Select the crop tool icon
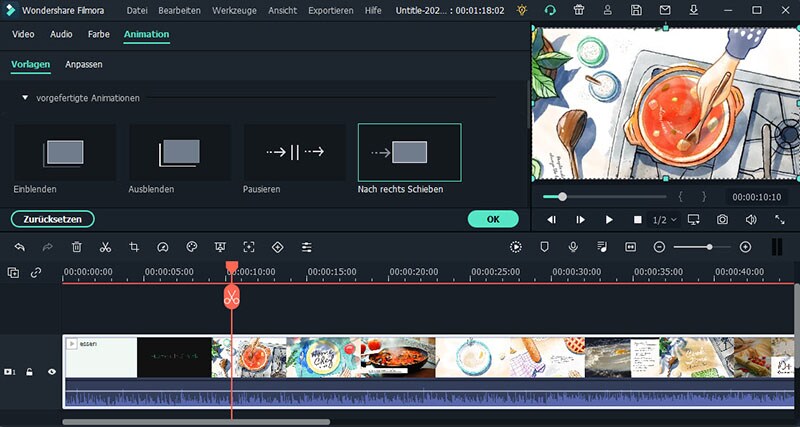 point(134,247)
